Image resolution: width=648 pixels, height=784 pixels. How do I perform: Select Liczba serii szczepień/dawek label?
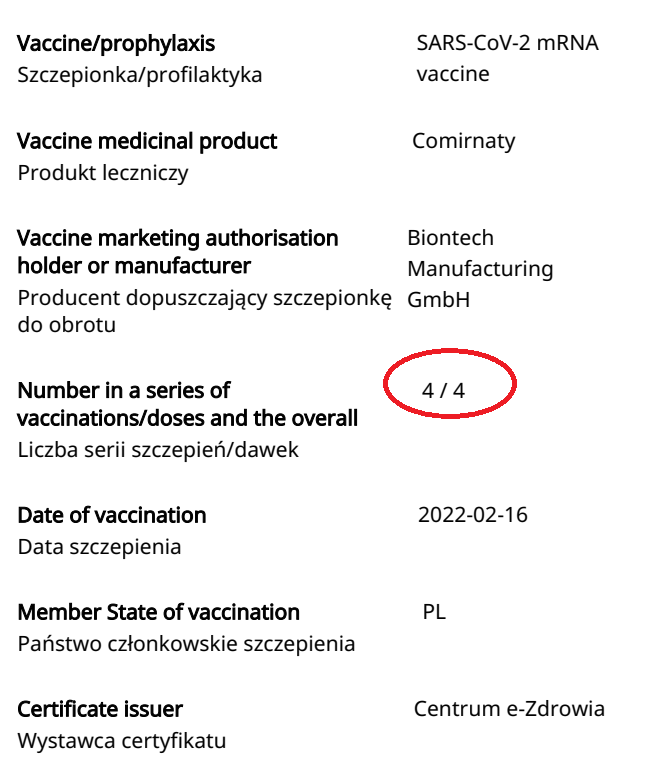coord(158,450)
